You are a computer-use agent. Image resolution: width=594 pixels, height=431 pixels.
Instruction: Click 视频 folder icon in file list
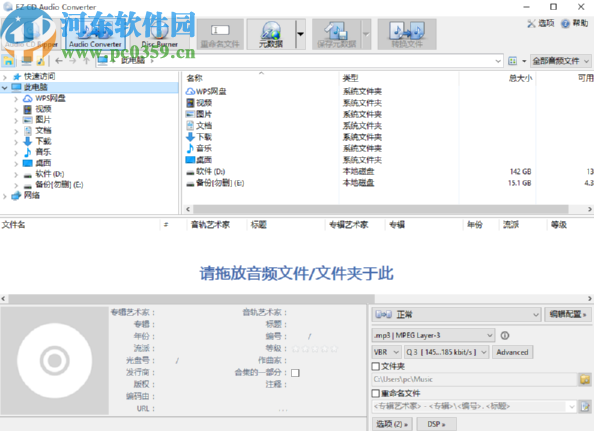190,103
